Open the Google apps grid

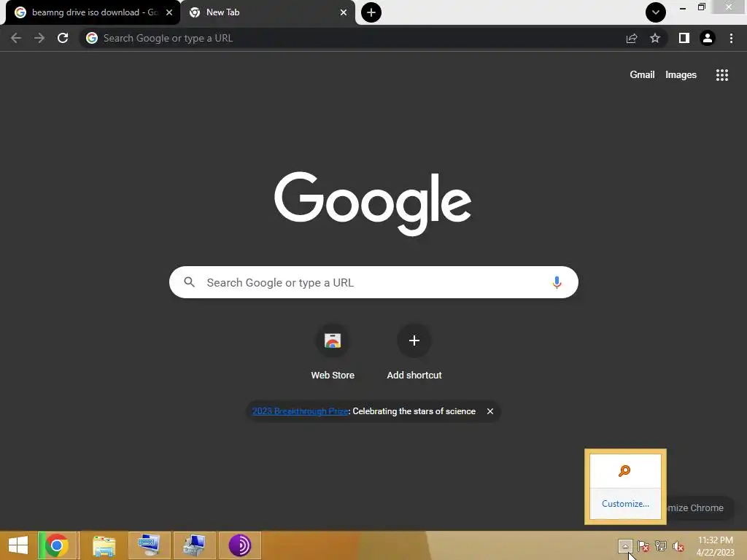(721, 75)
